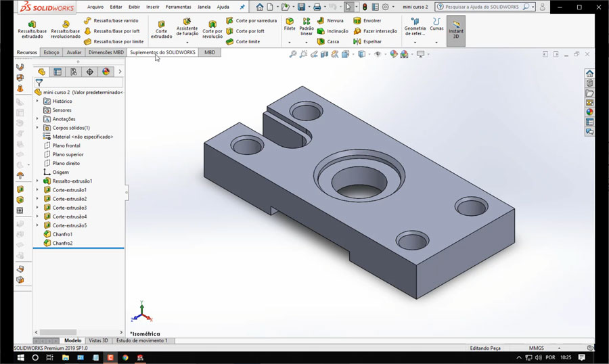Open Assistente de furação tool

pyautogui.click(x=187, y=28)
